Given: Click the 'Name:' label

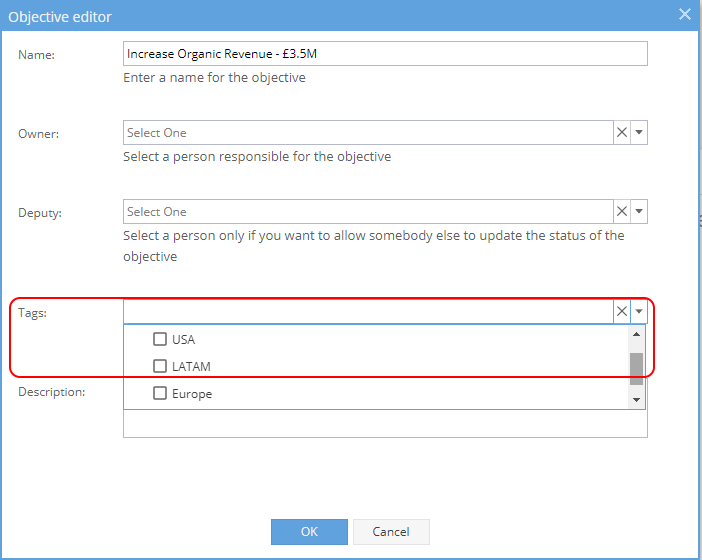Looking at the screenshot, I should click(x=36, y=55).
